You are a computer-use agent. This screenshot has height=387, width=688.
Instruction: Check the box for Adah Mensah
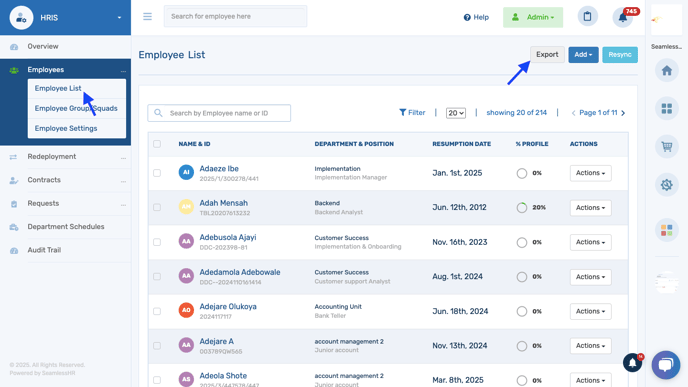[x=157, y=207]
